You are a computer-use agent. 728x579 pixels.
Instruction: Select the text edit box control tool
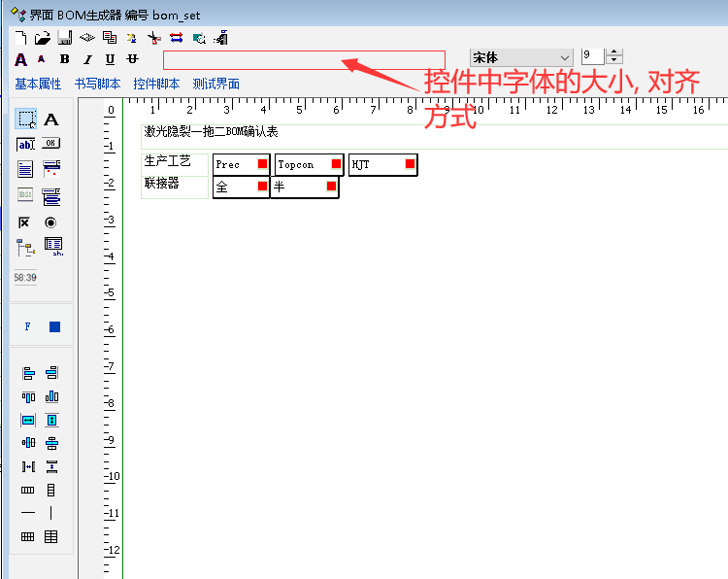click(x=26, y=145)
